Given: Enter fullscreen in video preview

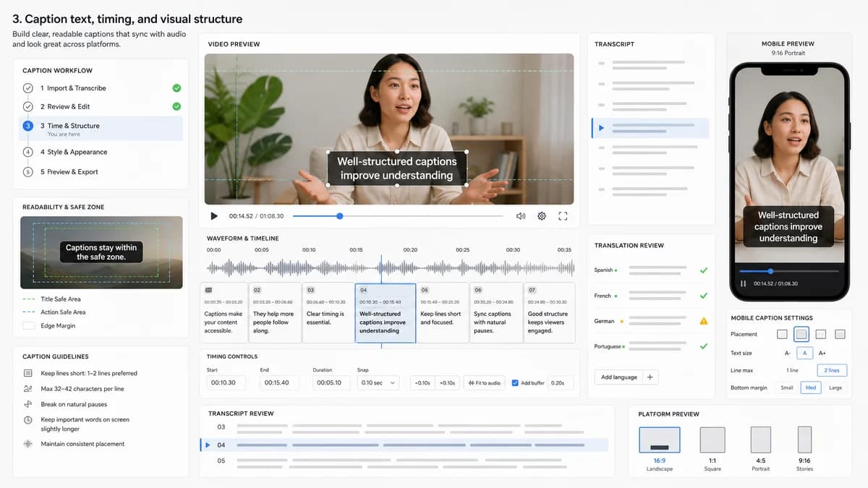Looking at the screenshot, I should [x=563, y=215].
